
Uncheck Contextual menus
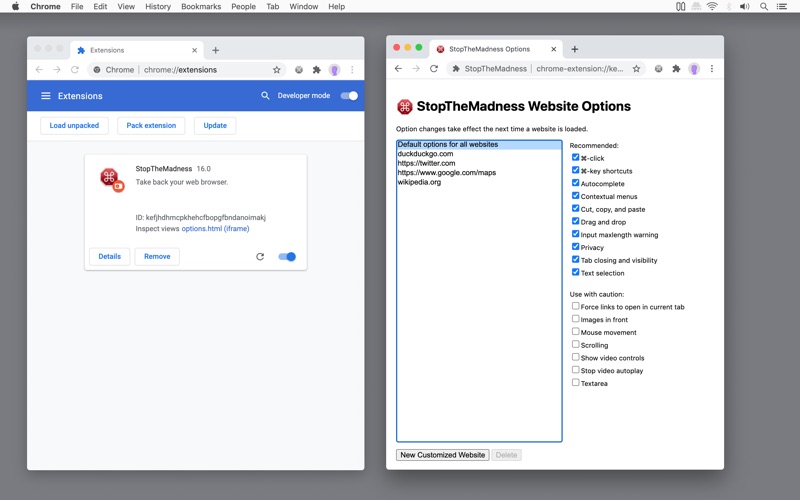(x=576, y=195)
